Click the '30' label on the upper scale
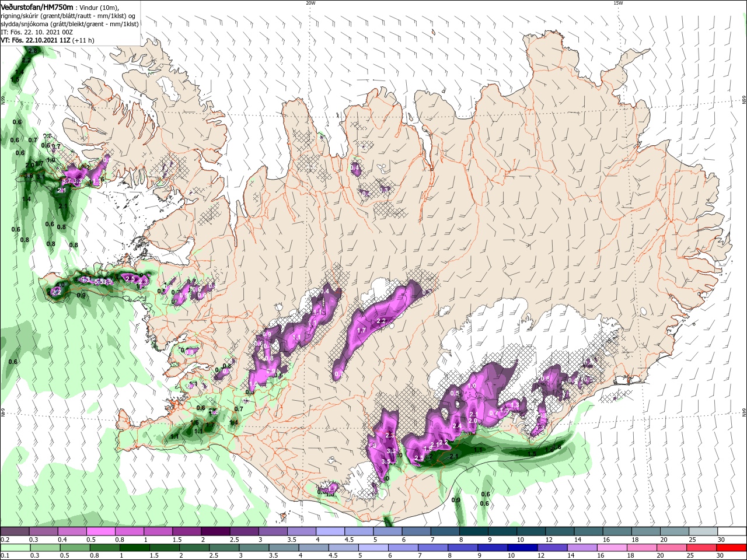This screenshot has width=747, height=560. tap(721, 540)
